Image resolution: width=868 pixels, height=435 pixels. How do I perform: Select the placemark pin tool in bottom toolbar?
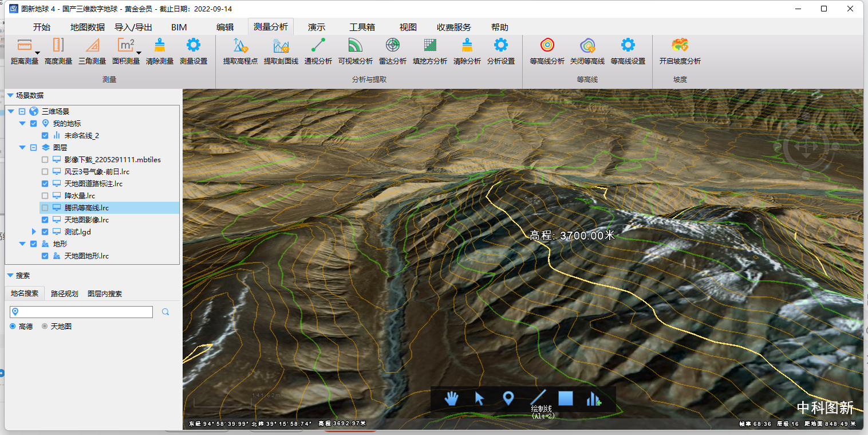click(x=508, y=398)
